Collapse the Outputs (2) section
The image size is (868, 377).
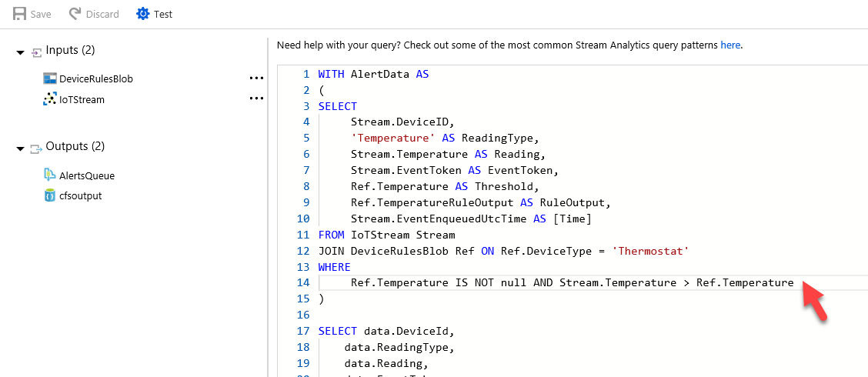tap(21, 149)
